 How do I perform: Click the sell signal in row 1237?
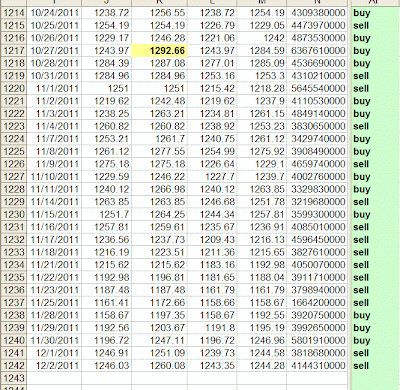point(361,303)
